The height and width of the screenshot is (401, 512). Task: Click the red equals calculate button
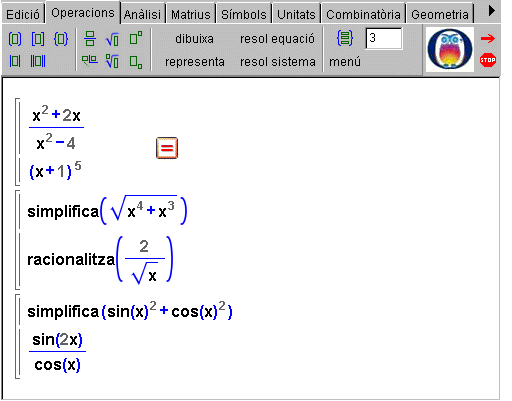click(x=167, y=148)
